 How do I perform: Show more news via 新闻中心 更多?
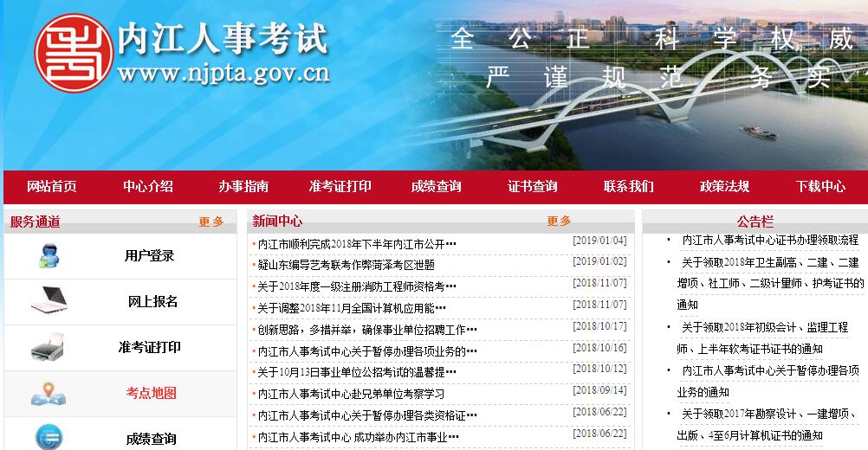pyautogui.click(x=559, y=222)
